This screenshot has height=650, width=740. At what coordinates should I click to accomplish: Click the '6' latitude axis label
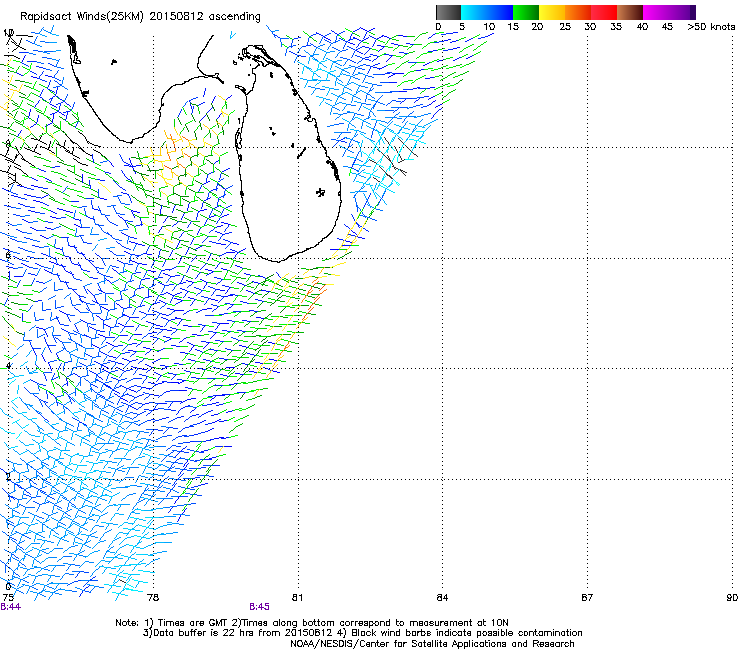pyautogui.click(x=8, y=255)
